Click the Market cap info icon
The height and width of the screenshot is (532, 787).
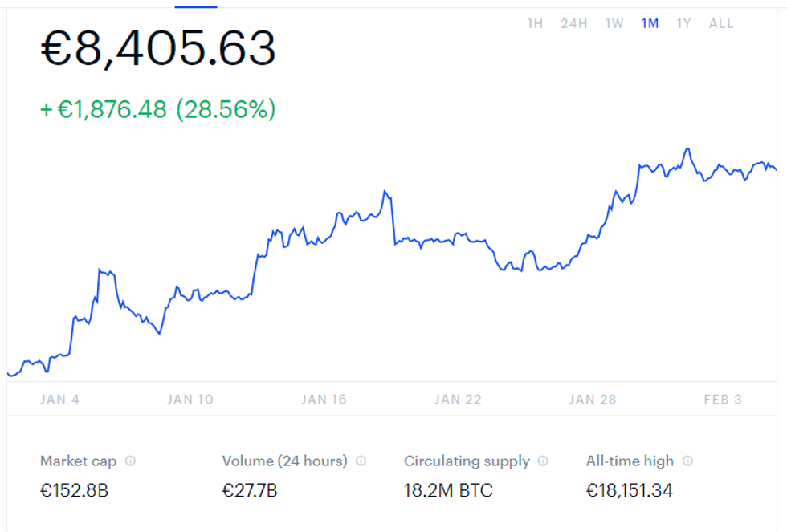[x=130, y=461]
